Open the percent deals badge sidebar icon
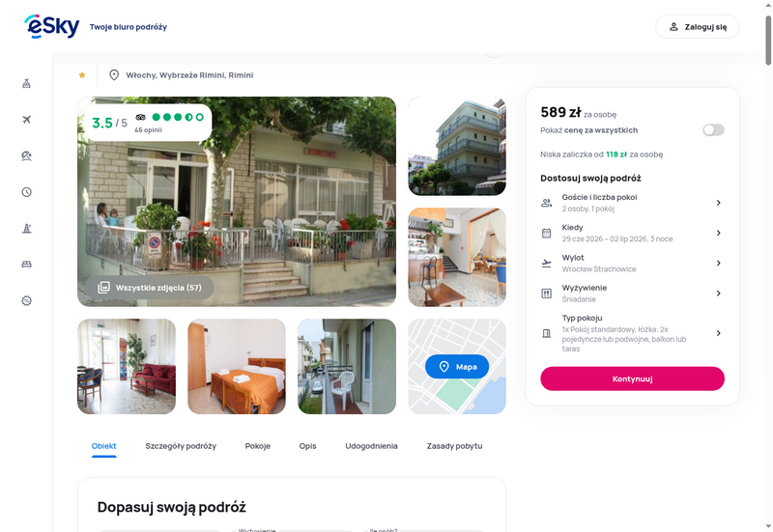 click(x=27, y=300)
